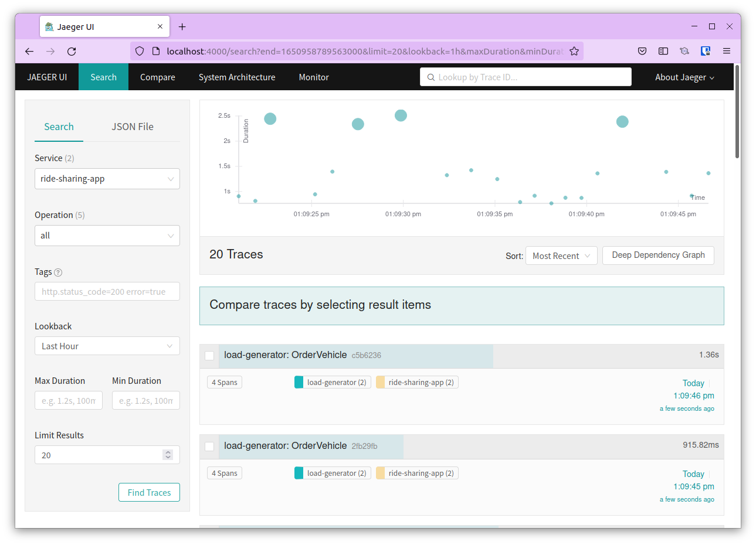
Task: Click the 915.82ms duration of trace 2fb29fb
Action: tap(700, 445)
